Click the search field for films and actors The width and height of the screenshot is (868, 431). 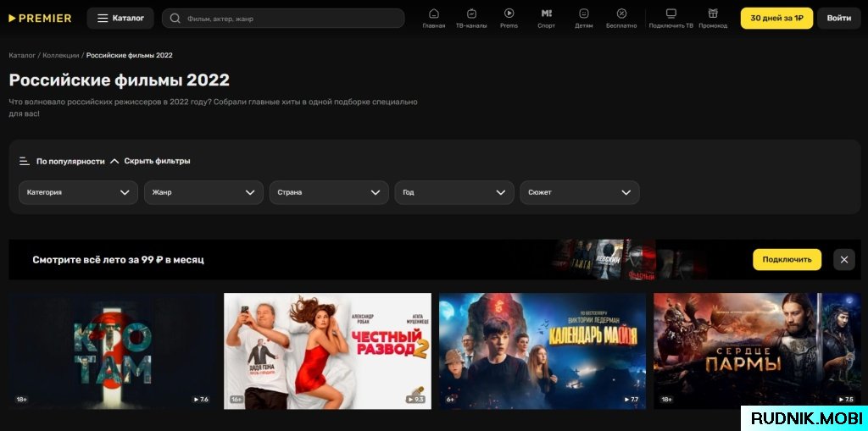[283, 19]
